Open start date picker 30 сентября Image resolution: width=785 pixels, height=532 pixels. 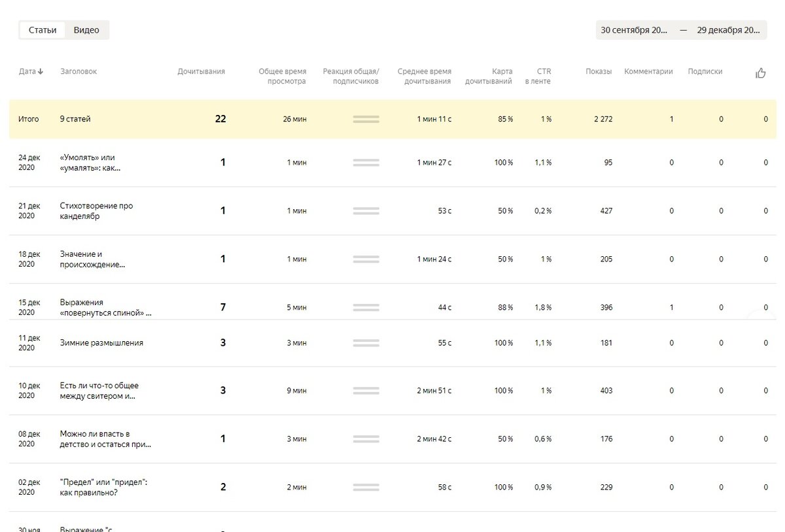click(634, 30)
